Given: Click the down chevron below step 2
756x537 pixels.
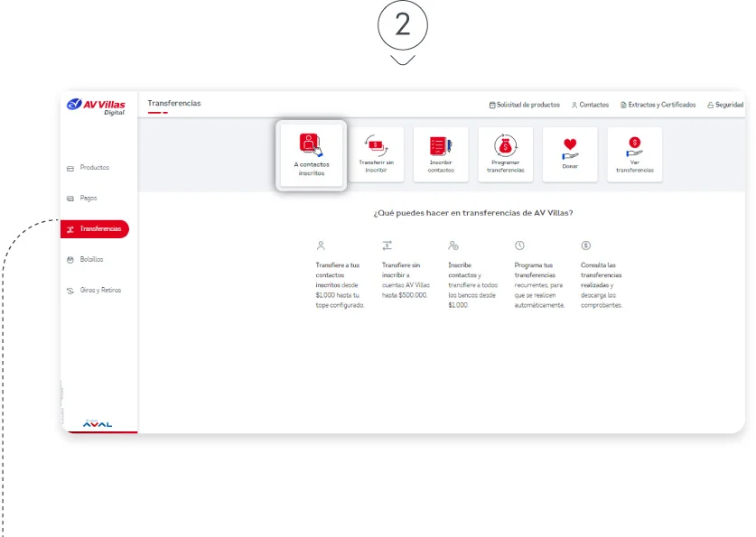Looking at the screenshot, I should tap(403, 60).
